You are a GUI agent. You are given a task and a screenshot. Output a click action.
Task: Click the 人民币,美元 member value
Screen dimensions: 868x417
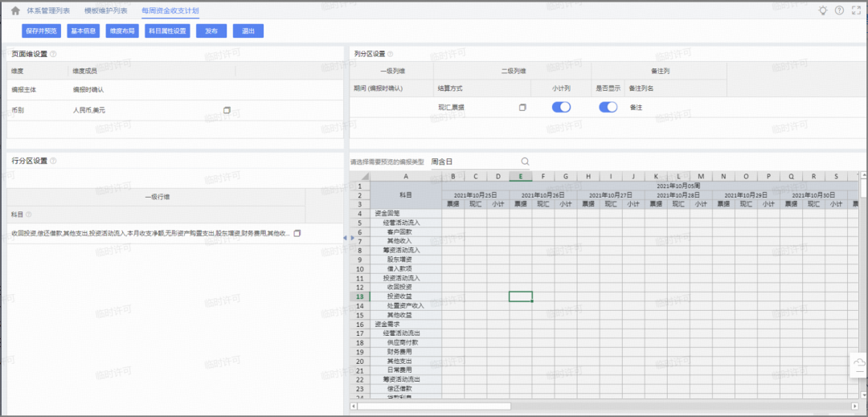[89, 110]
